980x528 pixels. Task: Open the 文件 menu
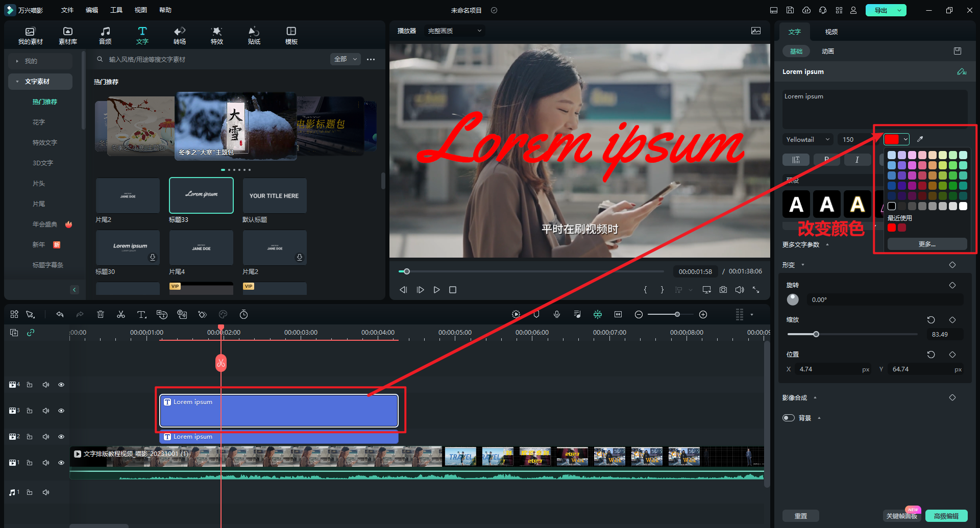point(67,10)
